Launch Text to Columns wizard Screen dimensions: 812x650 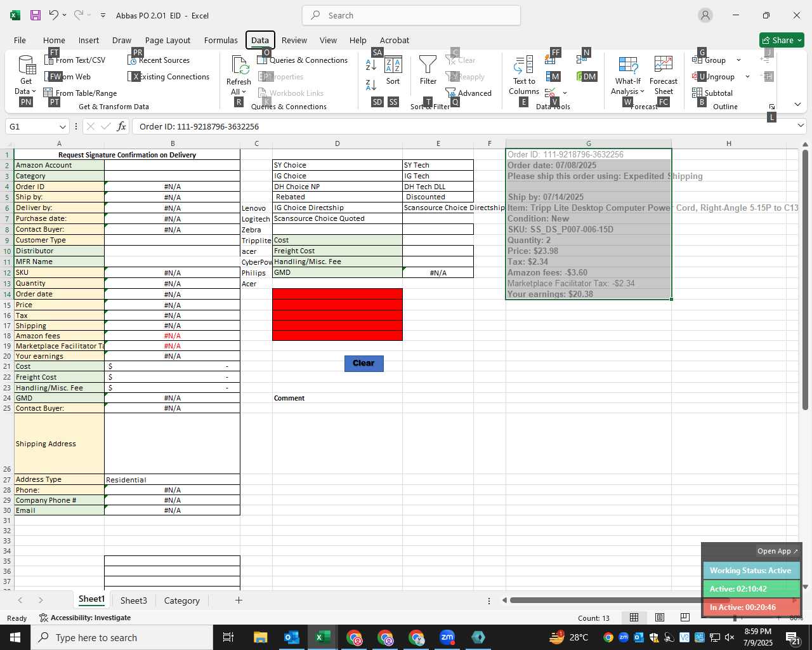click(x=524, y=75)
